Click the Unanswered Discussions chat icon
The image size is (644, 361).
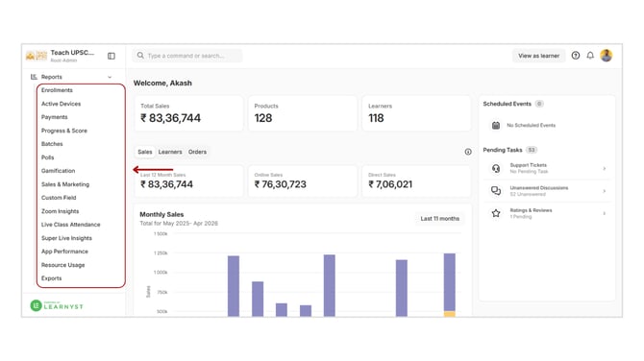tap(496, 191)
